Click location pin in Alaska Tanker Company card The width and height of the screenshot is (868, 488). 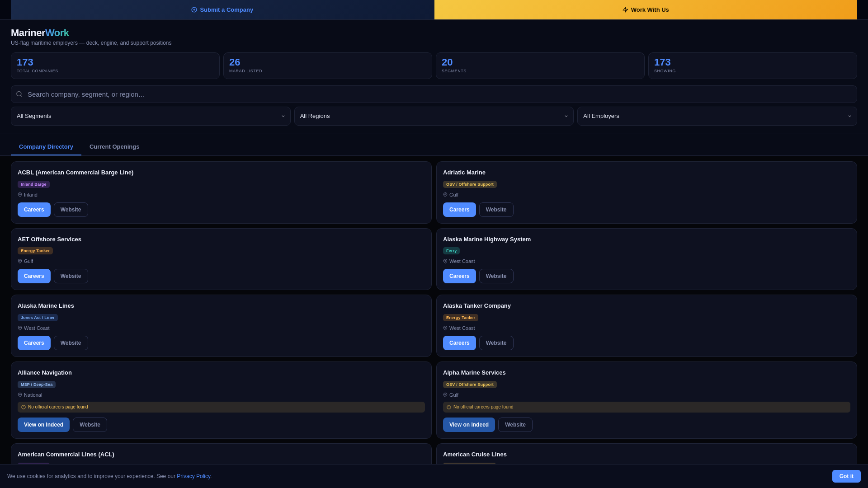click(445, 328)
